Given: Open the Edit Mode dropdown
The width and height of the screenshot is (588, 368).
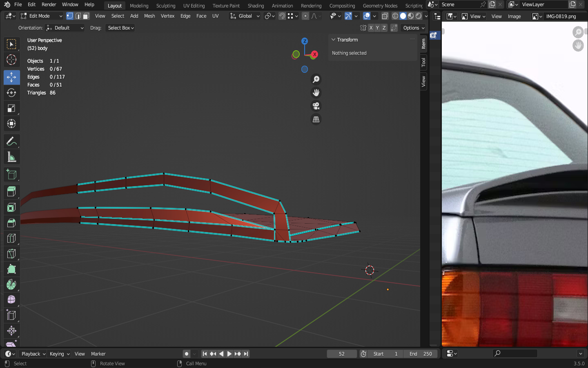Looking at the screenshot, I should click(x=42, y=16).
